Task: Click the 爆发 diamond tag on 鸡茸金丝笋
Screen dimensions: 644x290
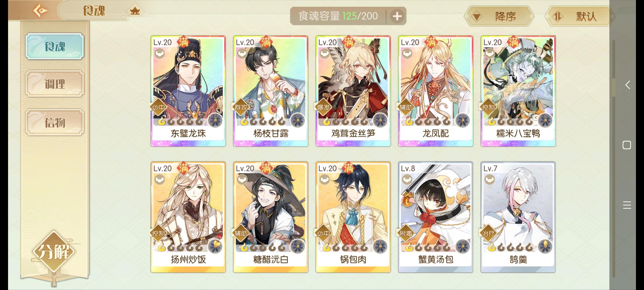Action: [x=323, y=107]
